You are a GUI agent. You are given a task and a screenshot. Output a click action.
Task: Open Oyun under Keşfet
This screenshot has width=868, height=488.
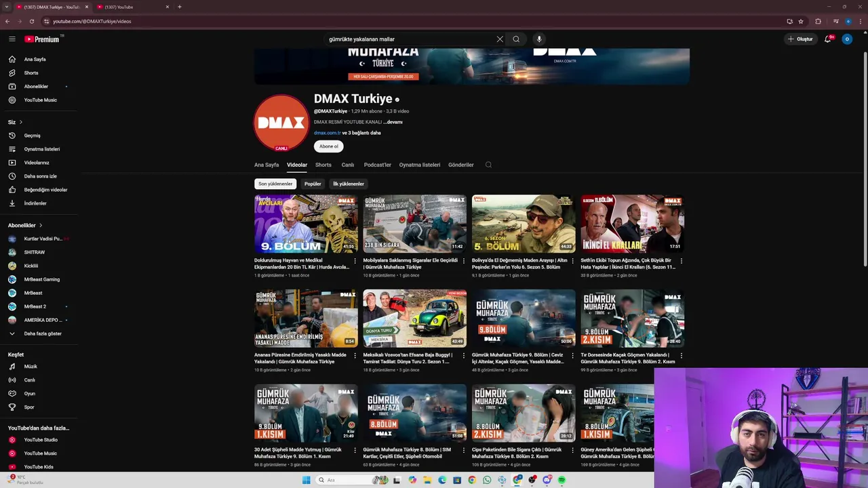pos(29,394)
